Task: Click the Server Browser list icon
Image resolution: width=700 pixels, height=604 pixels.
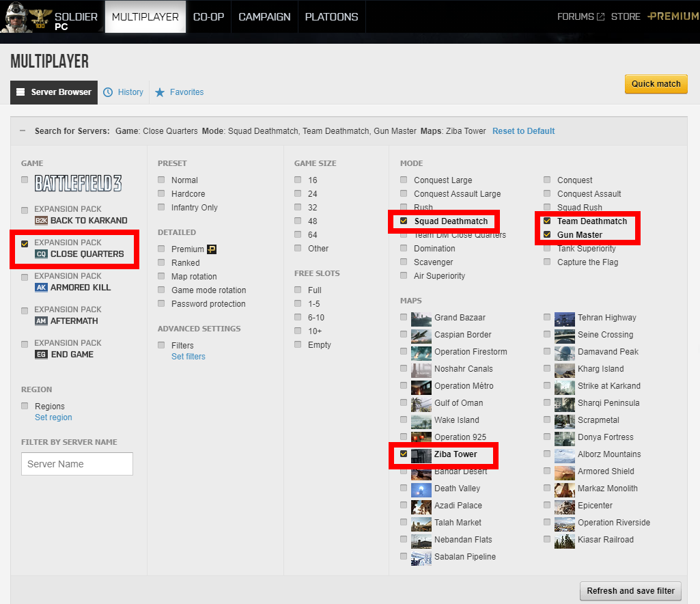Action: (x=20, y=92)
